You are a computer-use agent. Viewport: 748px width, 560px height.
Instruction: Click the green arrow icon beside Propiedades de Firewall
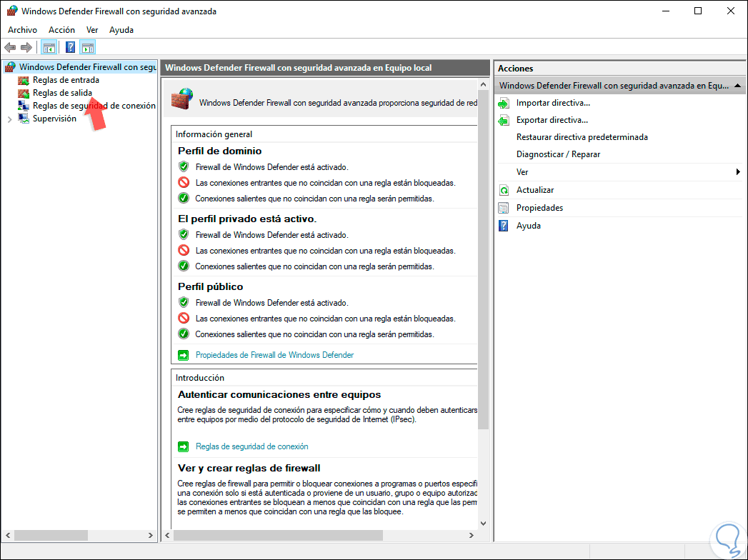[183, 355]
